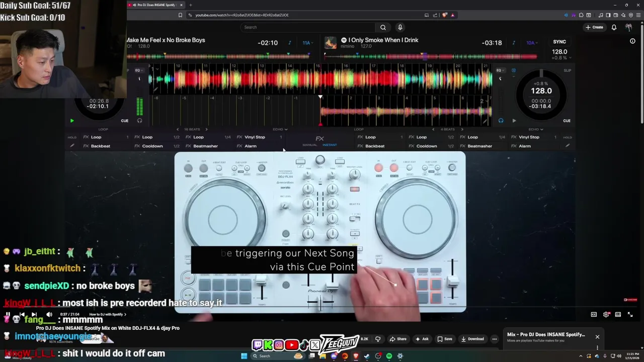Image resolution: width=644 pixels, height=362 pixels.
Task: Toggle left deck headphone pre-listen
Action: 139,121
